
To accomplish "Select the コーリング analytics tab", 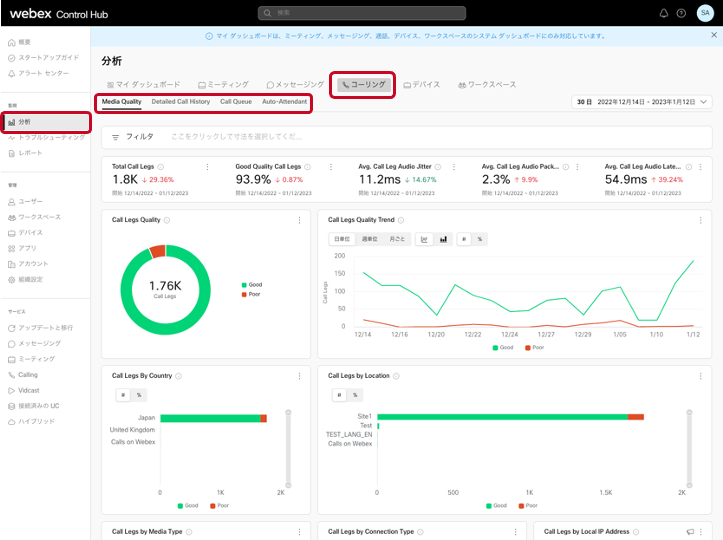I will coord(363,85).
